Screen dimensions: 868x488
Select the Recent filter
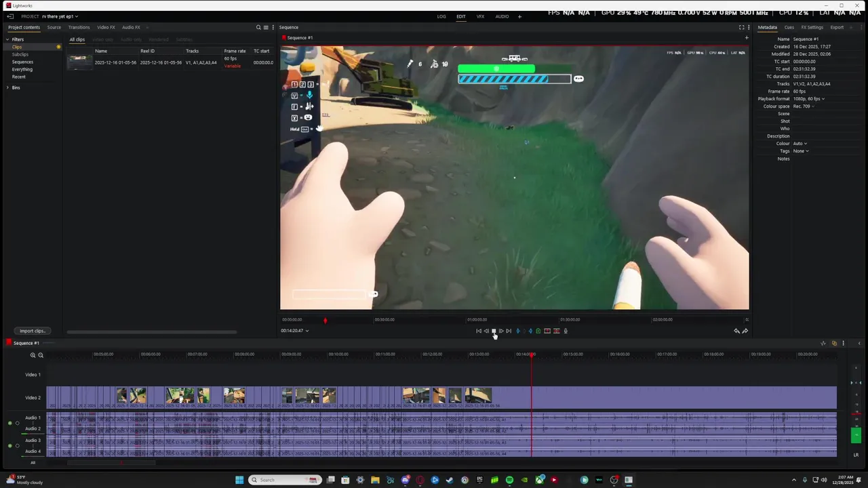pos(19,77)
